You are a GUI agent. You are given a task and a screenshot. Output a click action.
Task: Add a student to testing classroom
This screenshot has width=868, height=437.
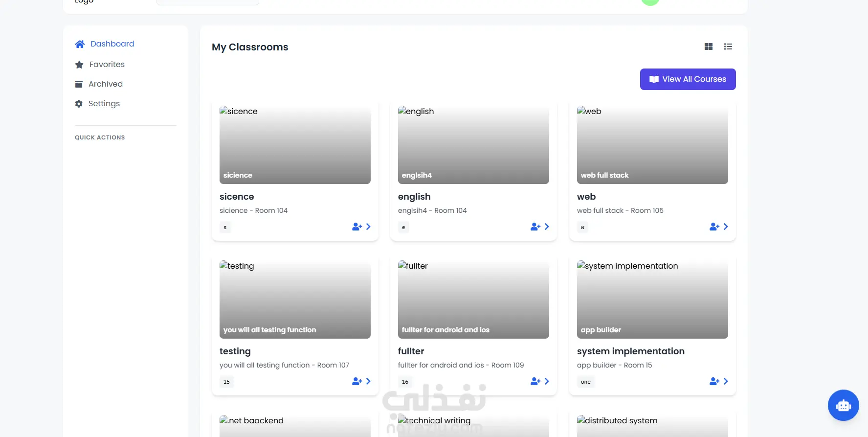coord(357,381)
